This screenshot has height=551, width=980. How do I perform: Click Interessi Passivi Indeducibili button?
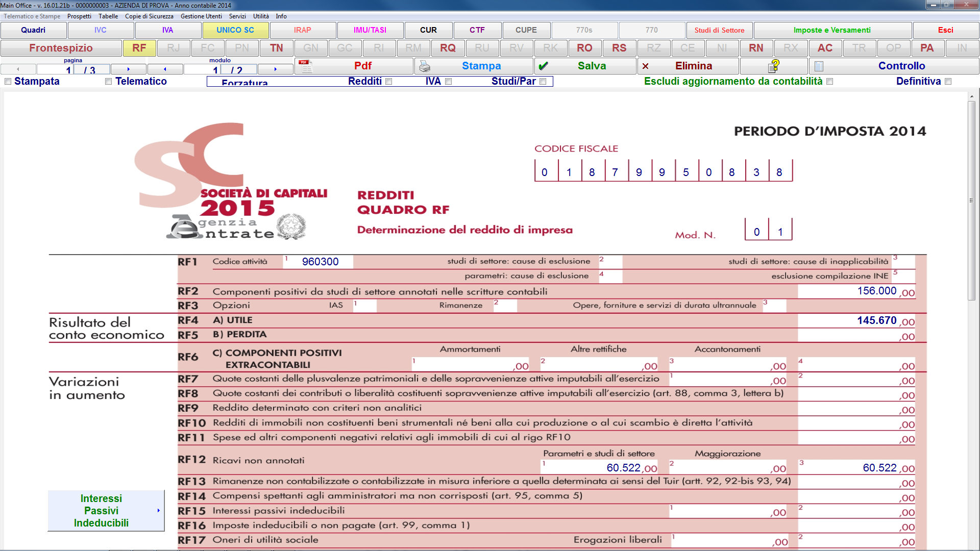coord(106,511)
